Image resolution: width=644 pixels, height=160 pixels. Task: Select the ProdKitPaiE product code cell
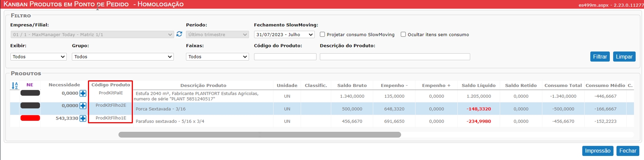tap(111, 93)
